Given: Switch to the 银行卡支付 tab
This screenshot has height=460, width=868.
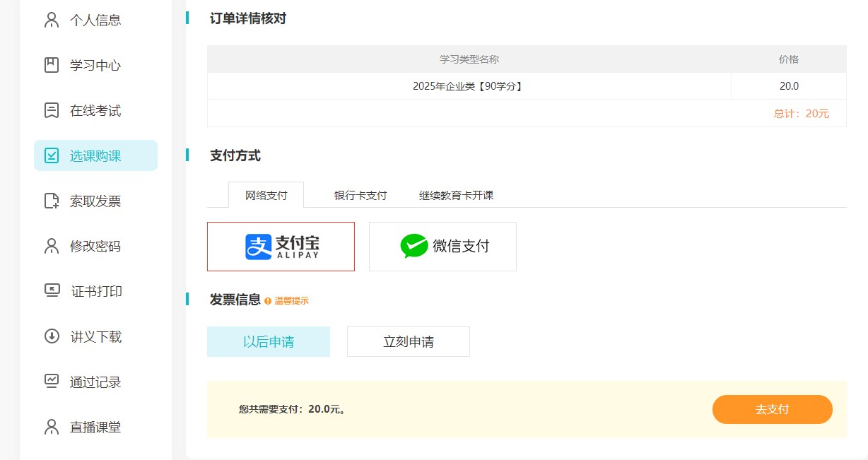Looking at the screenshot, I should point(359,196).
